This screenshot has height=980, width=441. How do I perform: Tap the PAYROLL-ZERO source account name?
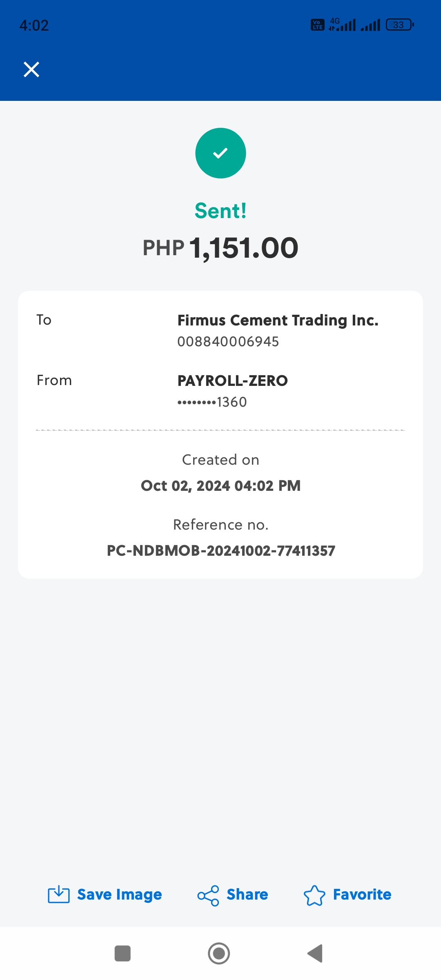point(232,381)
